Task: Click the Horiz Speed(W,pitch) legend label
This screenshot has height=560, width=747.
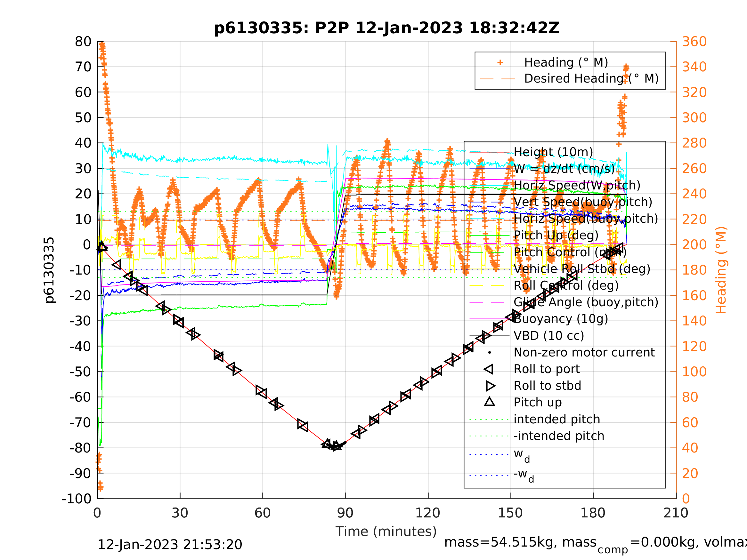Action: tap(577, 185)
